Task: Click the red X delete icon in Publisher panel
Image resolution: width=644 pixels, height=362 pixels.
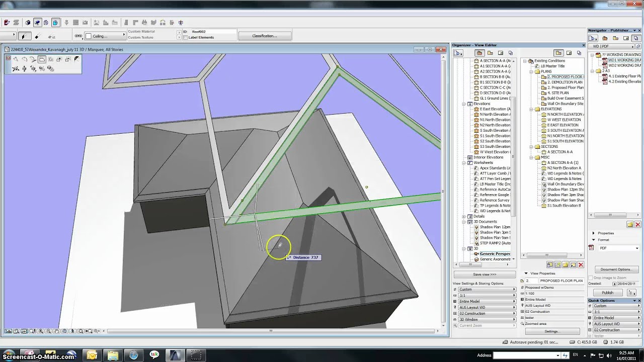Action: (637, 224)
